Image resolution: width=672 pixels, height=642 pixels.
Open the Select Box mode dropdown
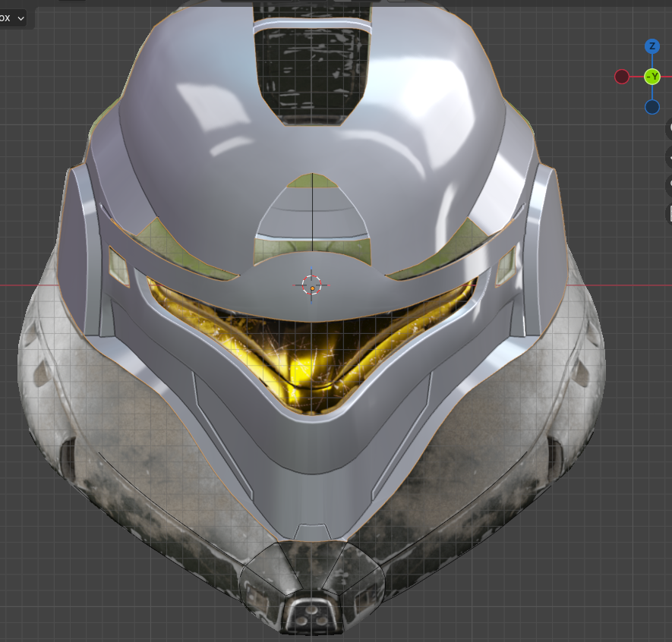[12, 18]
